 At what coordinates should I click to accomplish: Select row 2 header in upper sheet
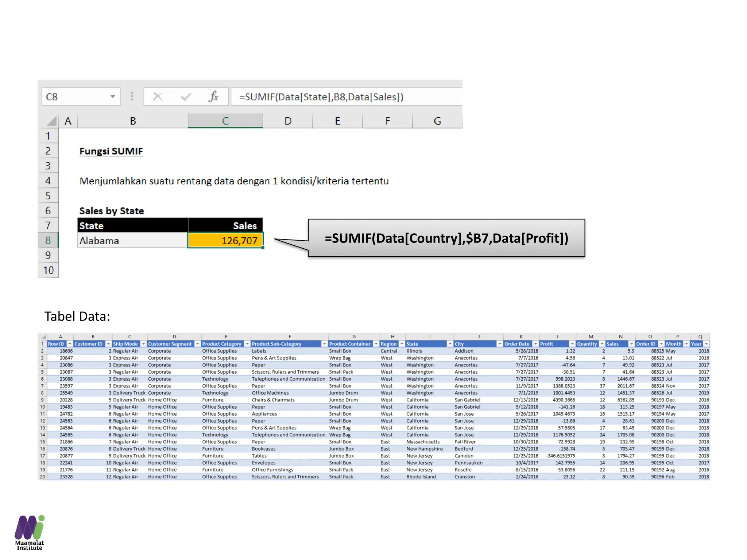pos(48,151)
